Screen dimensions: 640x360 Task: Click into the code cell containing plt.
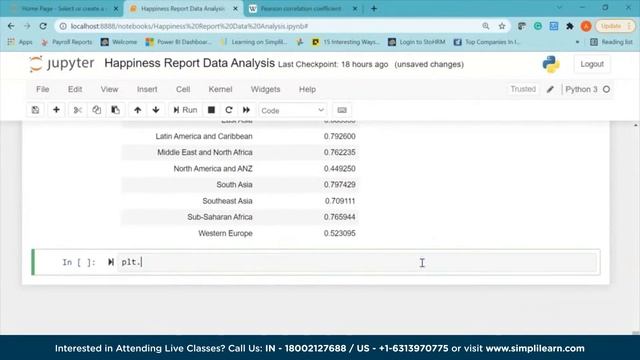(x=358, y=262)
